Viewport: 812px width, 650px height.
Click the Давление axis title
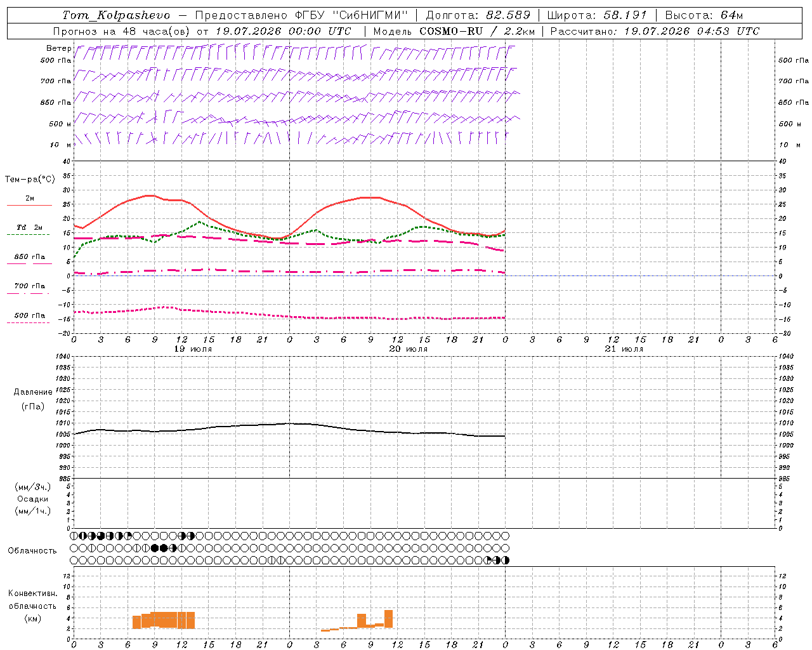pos(33,392)
